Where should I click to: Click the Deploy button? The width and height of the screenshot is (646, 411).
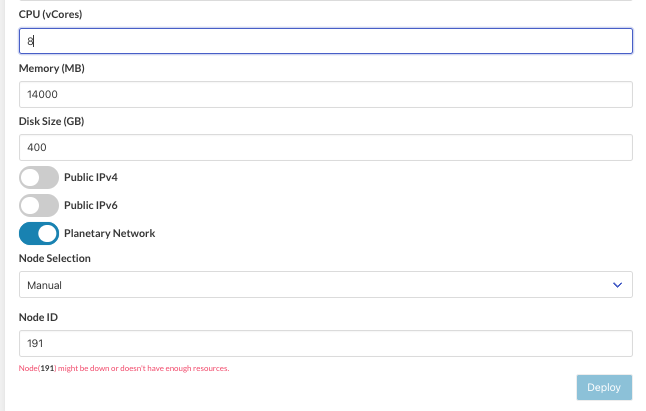click(604, 388)
